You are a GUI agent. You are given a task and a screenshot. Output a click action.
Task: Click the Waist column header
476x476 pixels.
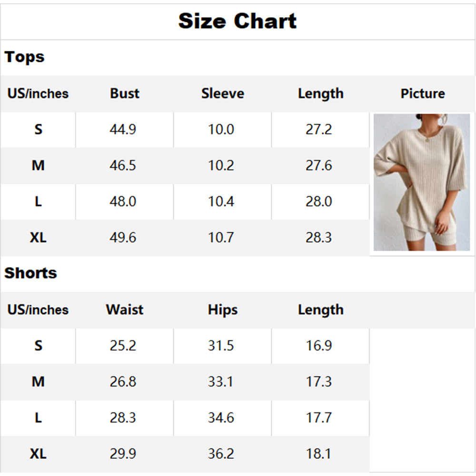point(124,309)
